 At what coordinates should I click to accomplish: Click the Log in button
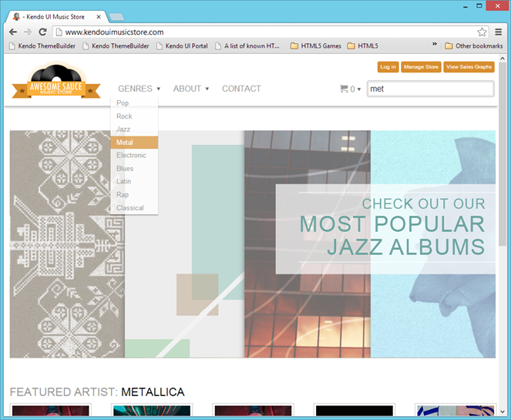tap(388, 67)
